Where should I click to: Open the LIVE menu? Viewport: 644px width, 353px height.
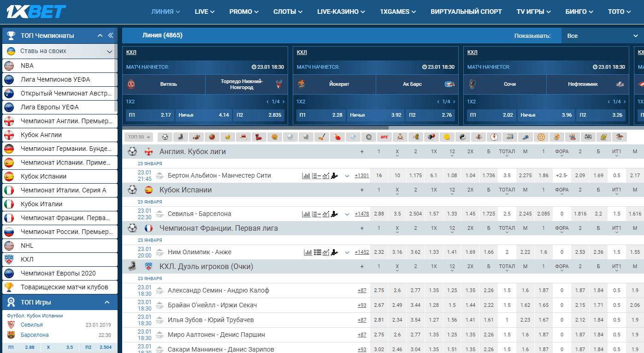pyautogui.click(x=205, y=12)
